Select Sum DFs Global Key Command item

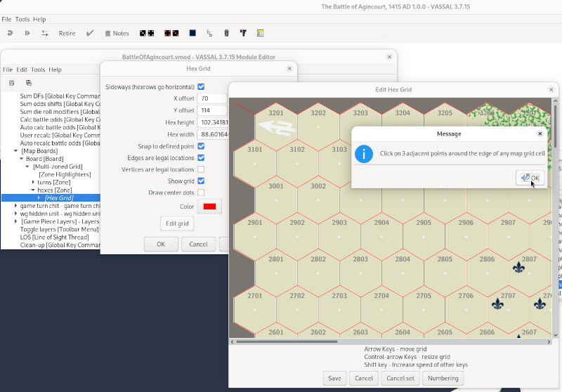[60, 96]
